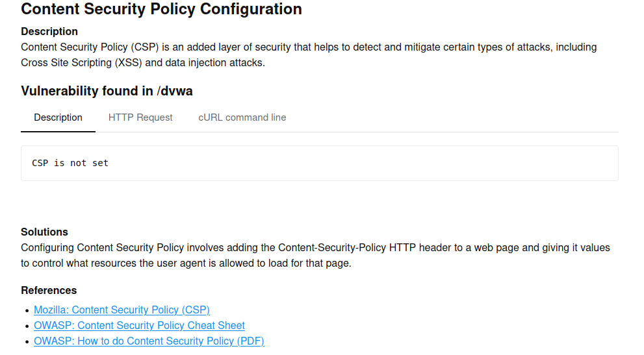Viewport: 644px width, 355px height.
Task: Click the Content Security Policy Configuration title
Action: (x=161, y=9)
